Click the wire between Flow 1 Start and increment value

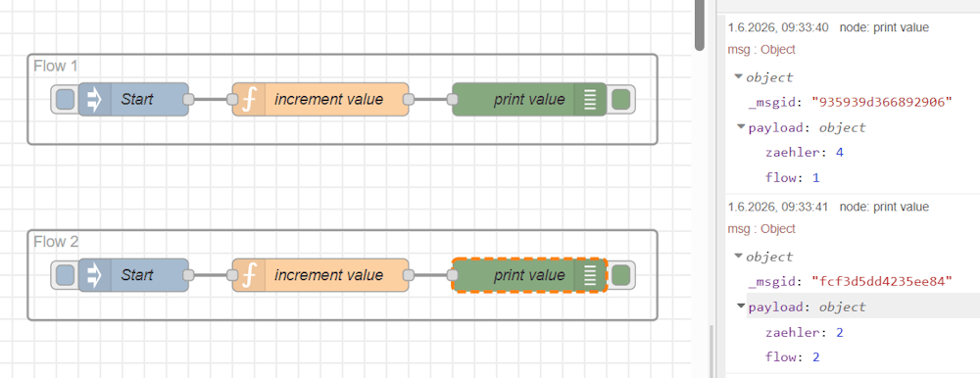[x=210, y=99]
